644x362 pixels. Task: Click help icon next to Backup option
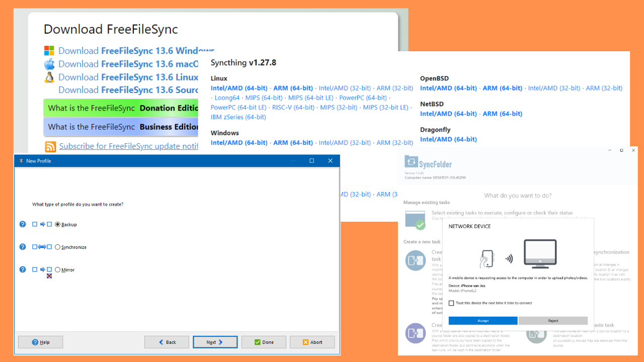23,224
